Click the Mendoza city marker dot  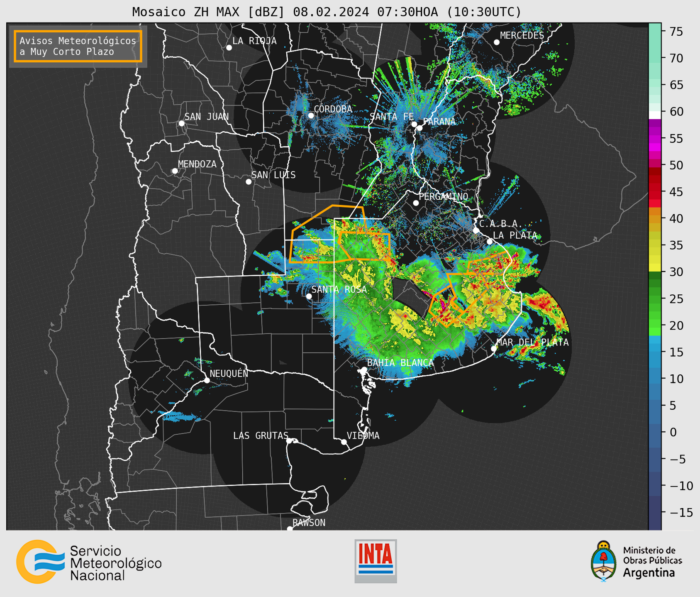tap(175, 171)
